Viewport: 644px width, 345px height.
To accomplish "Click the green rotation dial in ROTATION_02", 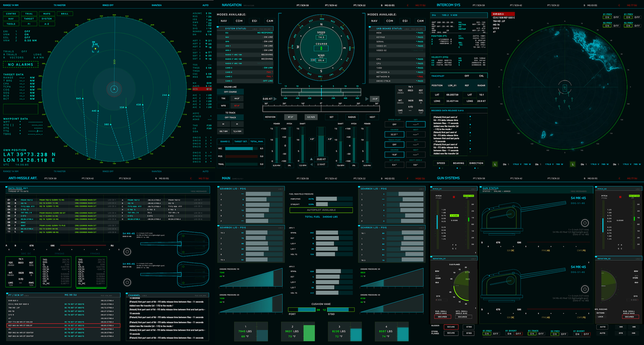I will tap(609, 285).
